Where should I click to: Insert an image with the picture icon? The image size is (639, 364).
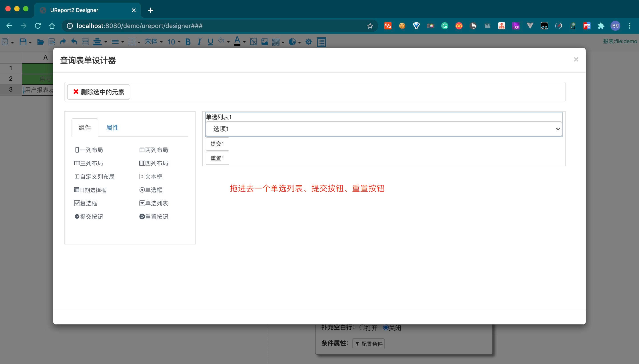point(265,42)
